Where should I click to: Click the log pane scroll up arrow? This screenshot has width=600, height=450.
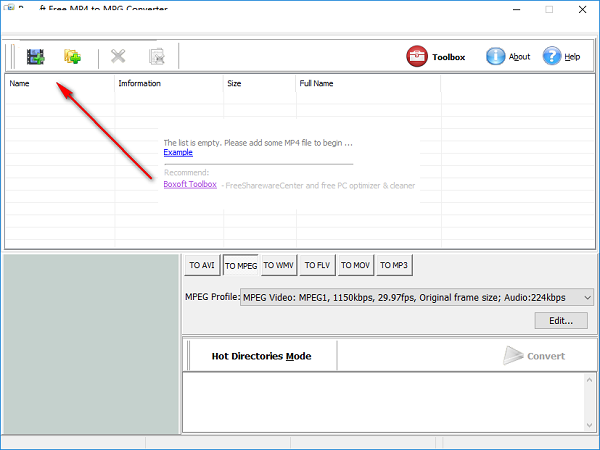coord(589,380)
